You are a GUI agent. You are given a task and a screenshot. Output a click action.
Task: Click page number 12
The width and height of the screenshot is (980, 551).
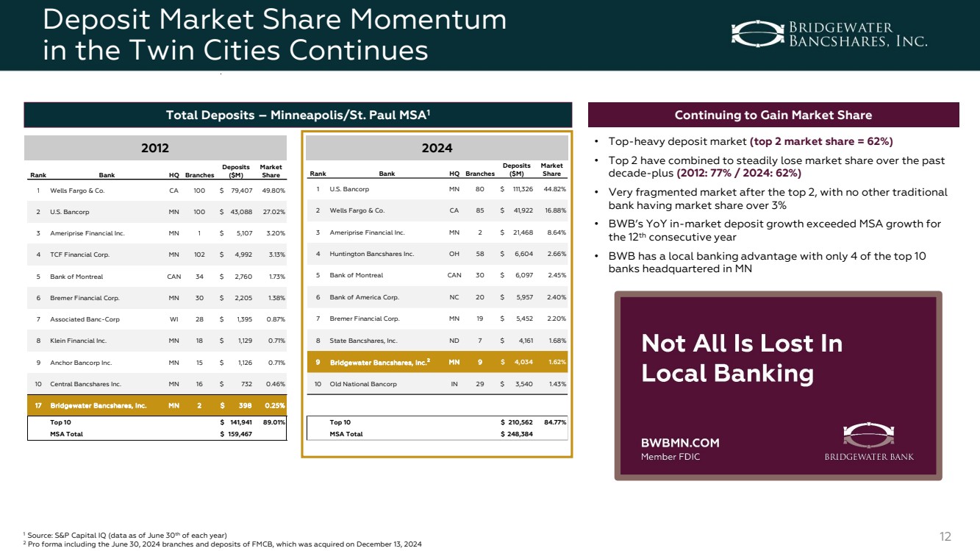coord(946,536)
